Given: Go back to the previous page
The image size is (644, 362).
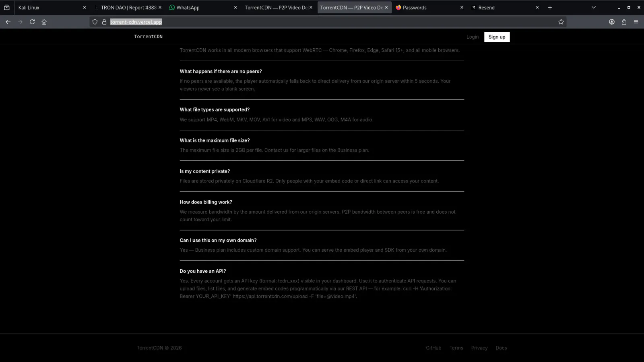Looking at the screenshot, I should point(8,22).
